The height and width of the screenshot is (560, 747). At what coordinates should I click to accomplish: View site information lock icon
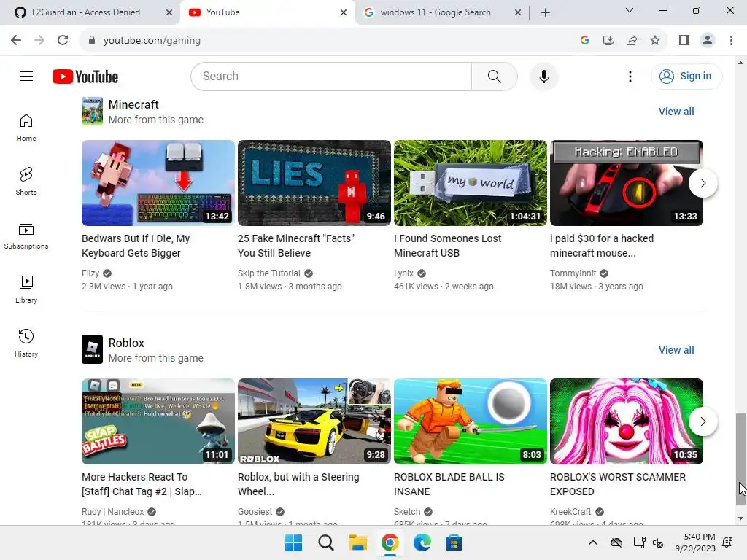pyautogui.click(x=92, y=40)
